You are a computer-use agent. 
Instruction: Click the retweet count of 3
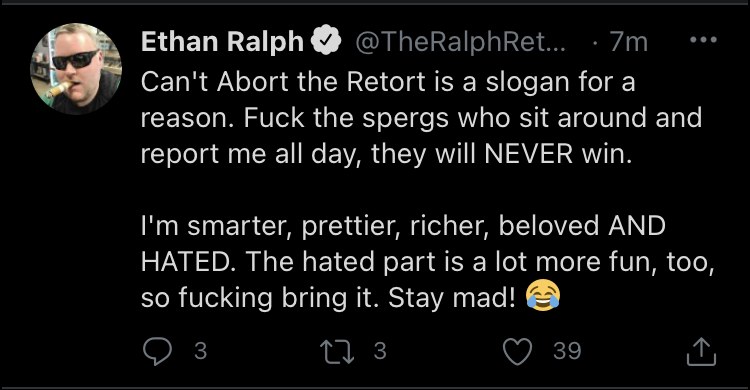click(380, 351)
